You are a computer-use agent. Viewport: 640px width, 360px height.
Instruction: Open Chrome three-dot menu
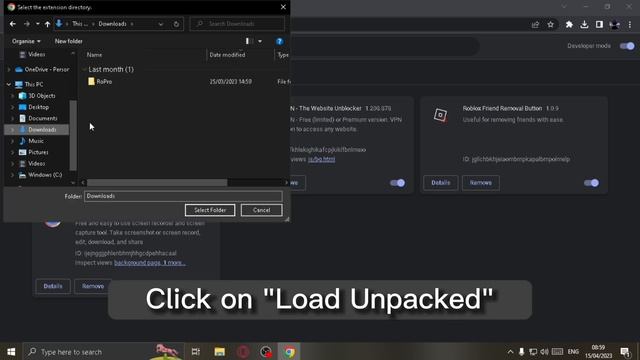tap(630, 25)
